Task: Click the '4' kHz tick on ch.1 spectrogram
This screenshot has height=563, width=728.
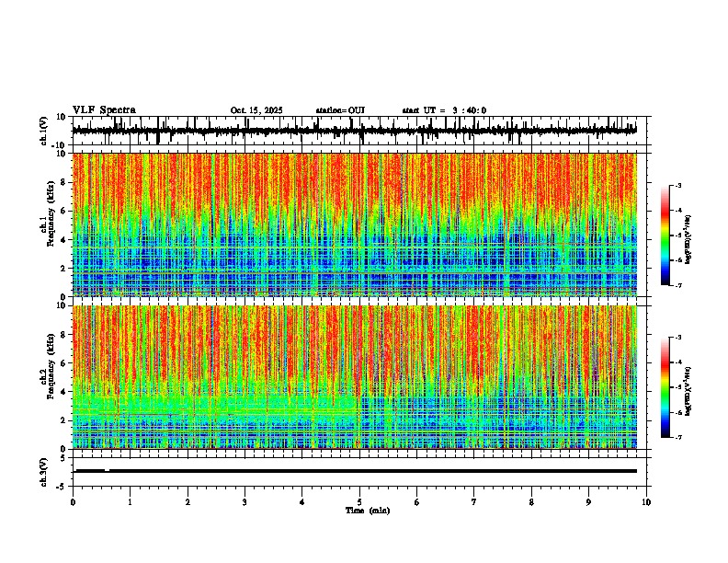Action: [x=63, y=240]
